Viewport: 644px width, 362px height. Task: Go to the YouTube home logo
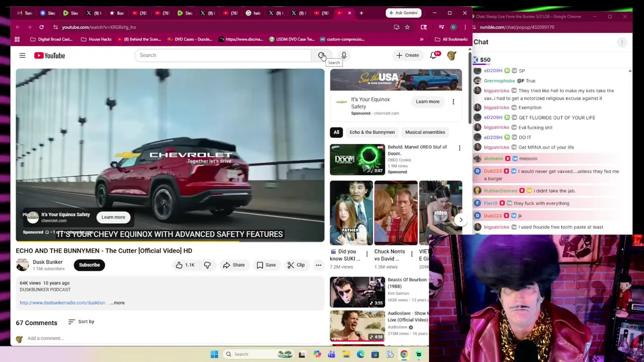(49, 55)
